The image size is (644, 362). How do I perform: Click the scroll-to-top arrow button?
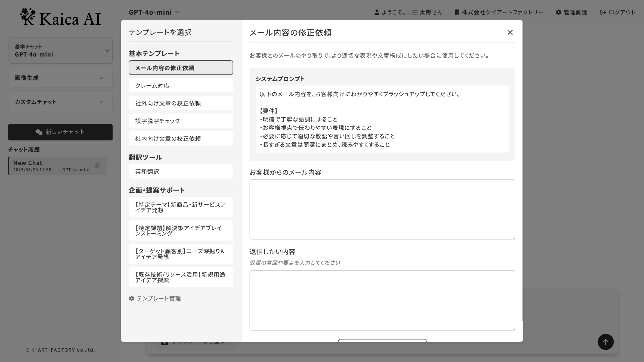pos(605,342)
